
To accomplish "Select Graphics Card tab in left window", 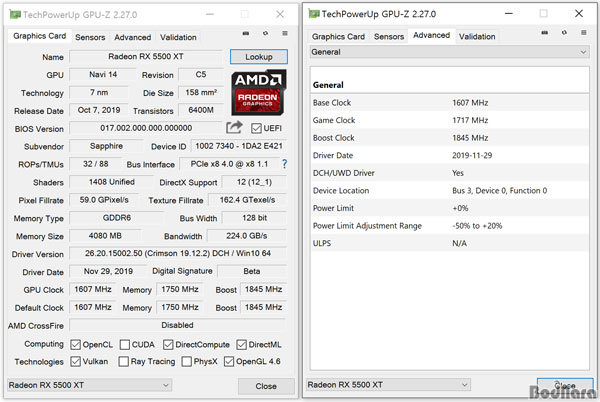I will click(x=39, y=36).
